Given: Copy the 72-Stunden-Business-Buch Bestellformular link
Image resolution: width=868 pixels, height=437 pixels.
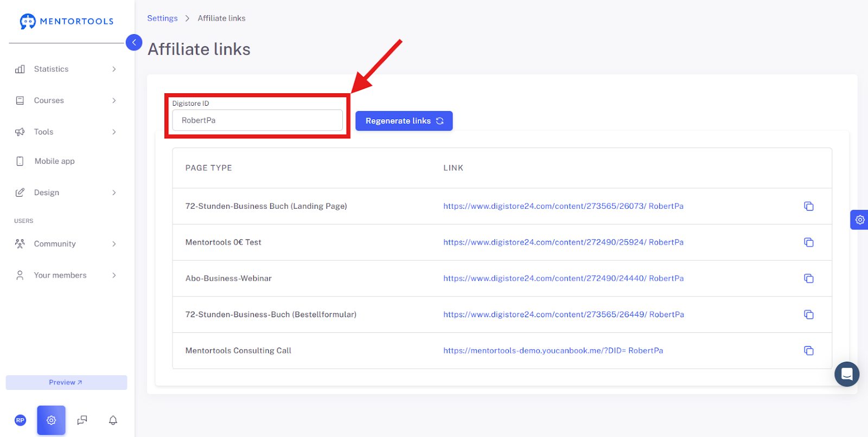Looking at the screenshot, I should (809, 314).
